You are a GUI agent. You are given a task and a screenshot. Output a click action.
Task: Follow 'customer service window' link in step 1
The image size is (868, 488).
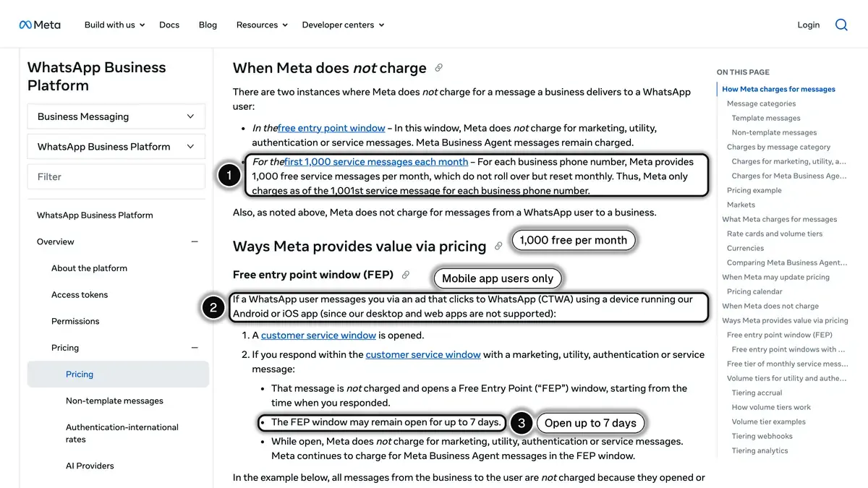tap(318, 335)
